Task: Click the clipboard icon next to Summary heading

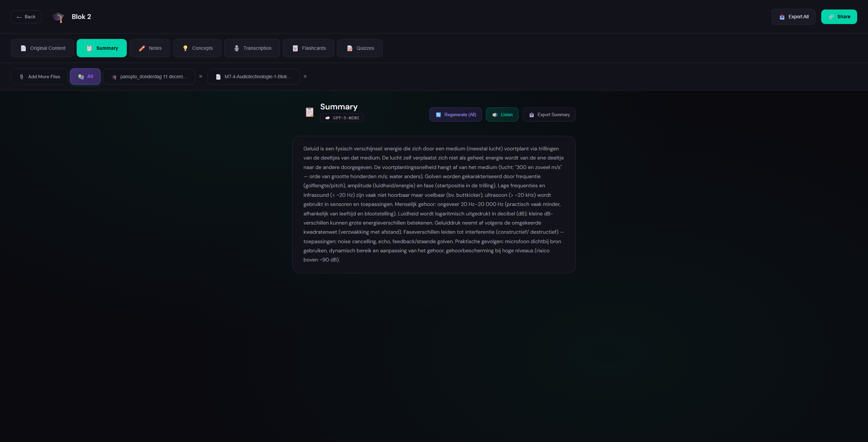Action: (x=309, y=112)
